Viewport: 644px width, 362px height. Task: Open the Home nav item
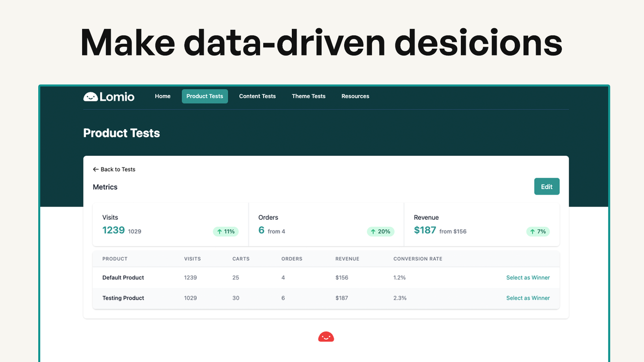[163, 96]
